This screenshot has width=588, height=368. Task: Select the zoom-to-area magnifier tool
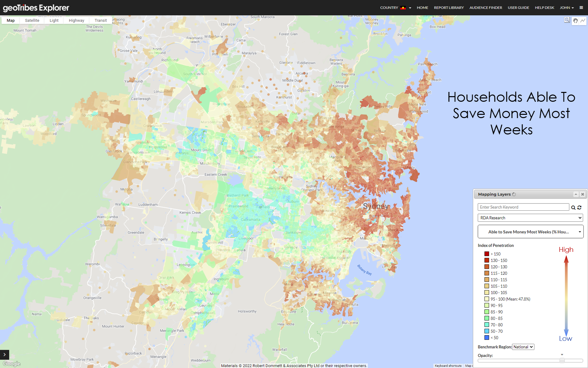pos(567,20)
